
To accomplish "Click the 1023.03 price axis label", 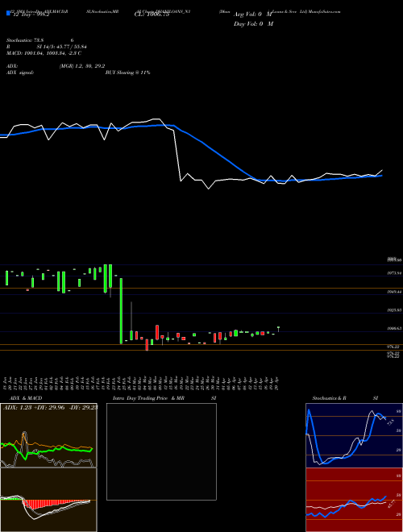I will click(394, 310).
